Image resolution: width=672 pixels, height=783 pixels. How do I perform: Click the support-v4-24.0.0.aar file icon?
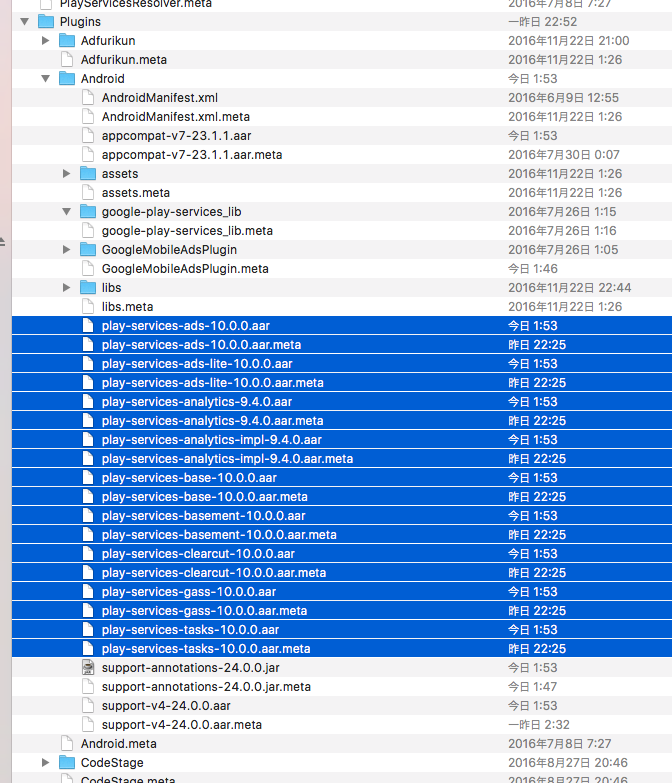(88, 706)
